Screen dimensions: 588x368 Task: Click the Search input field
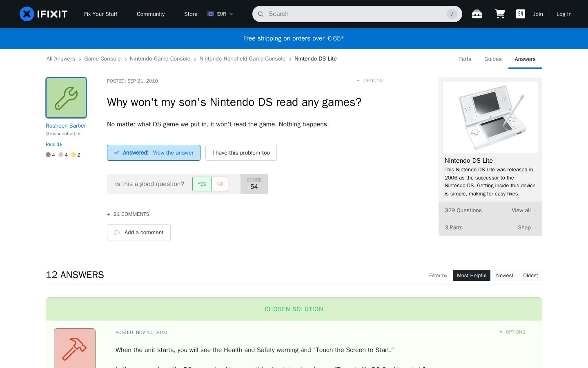(x=357, y=14)
